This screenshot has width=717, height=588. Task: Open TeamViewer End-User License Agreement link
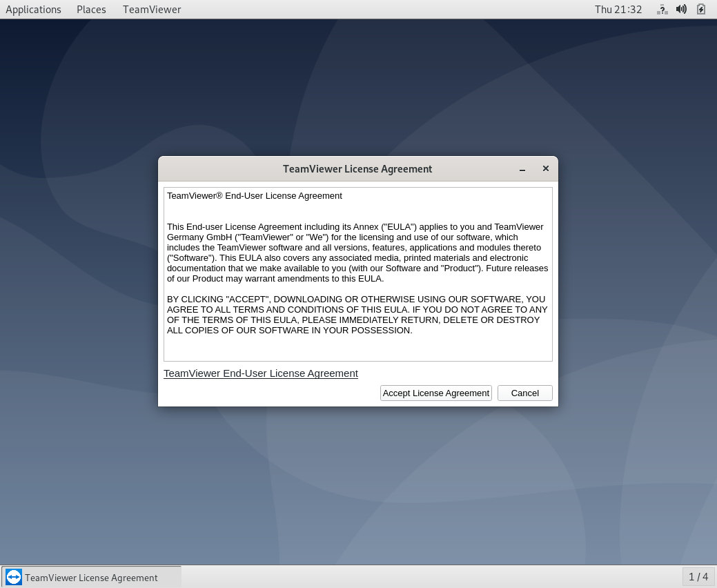point(261,373)
